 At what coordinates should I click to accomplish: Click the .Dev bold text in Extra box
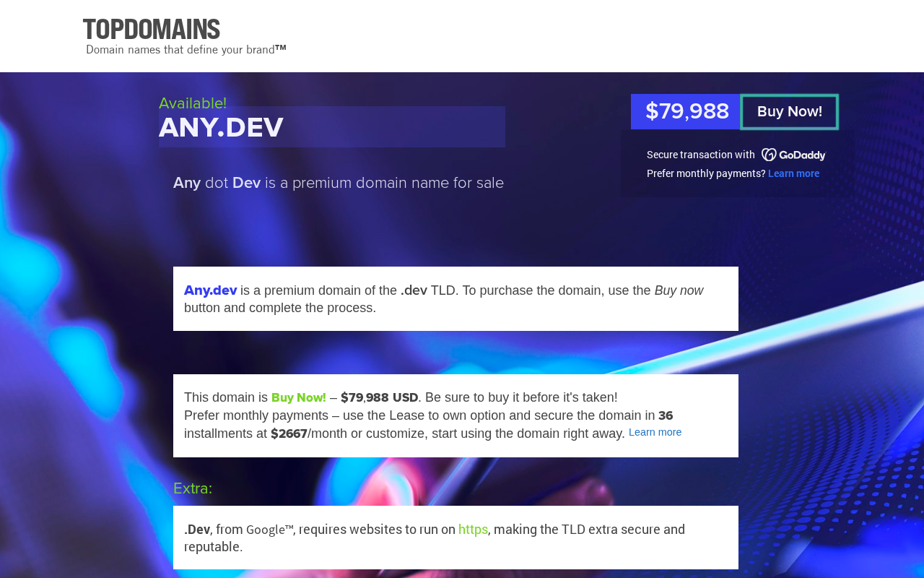[197, 530]
